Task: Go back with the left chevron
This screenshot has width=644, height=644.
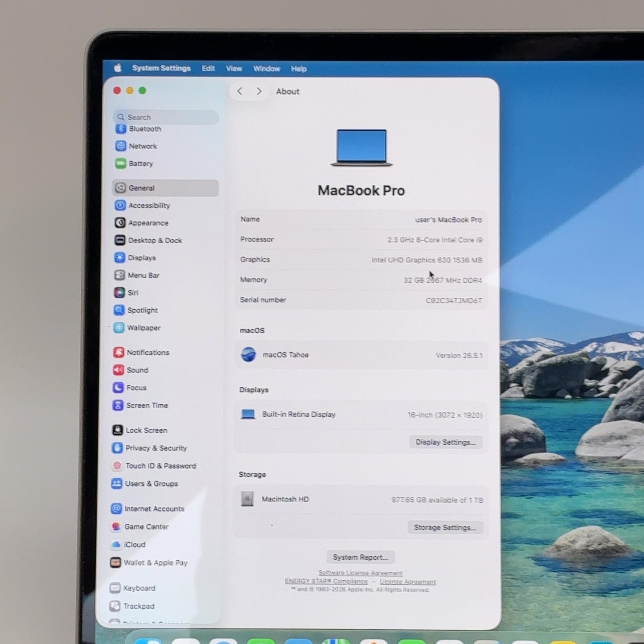Action: [240, 91]
